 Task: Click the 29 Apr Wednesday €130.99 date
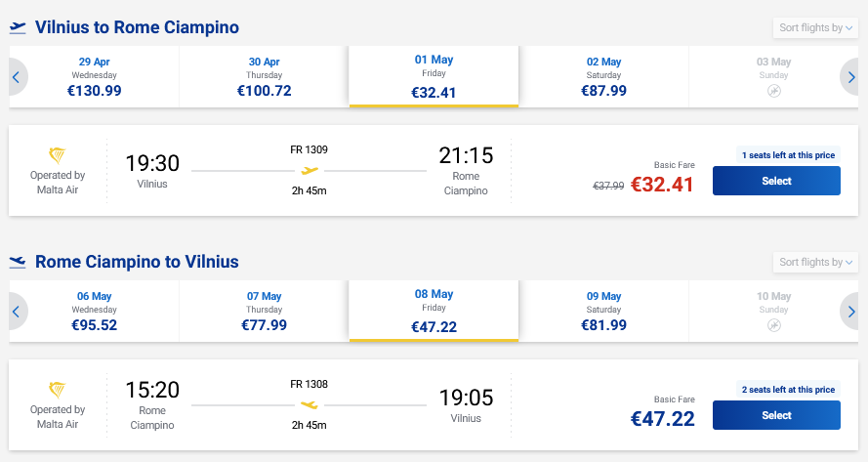95,76
